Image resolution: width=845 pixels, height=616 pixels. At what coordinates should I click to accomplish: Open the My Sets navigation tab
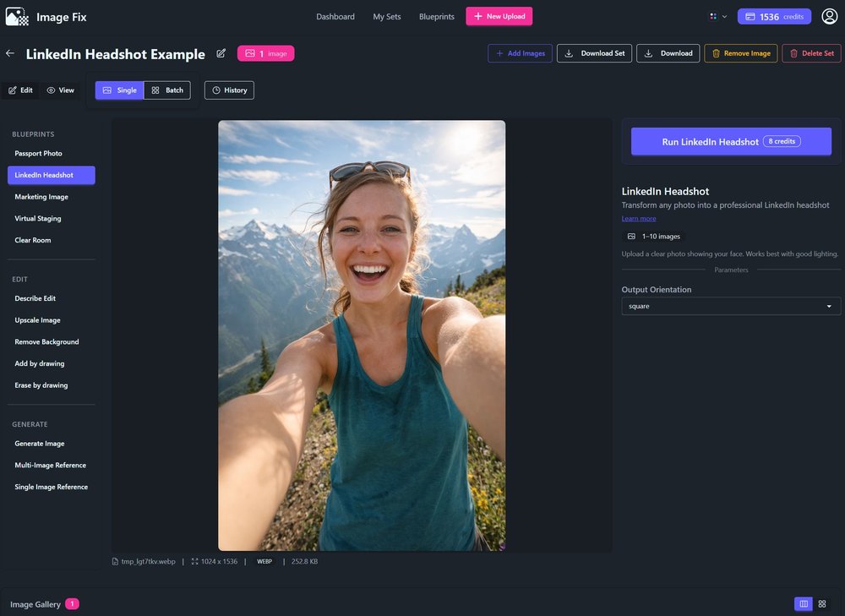(387, 16)
